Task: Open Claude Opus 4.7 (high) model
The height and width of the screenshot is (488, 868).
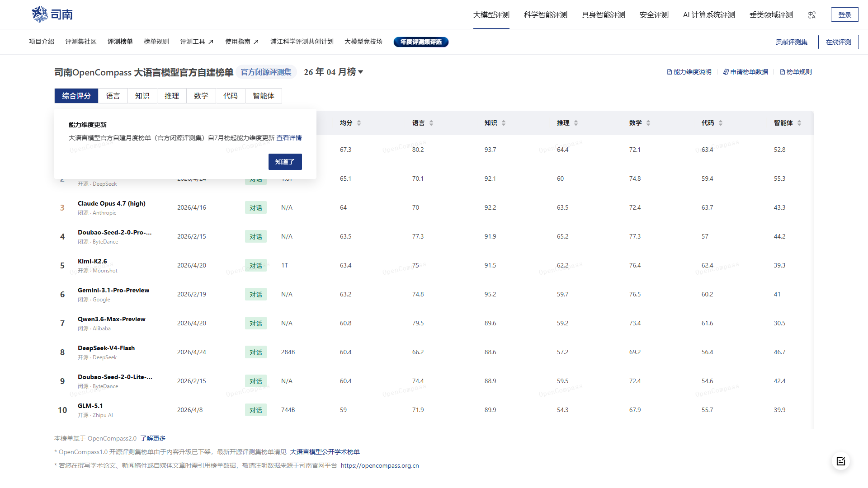Action: [112, 203]
